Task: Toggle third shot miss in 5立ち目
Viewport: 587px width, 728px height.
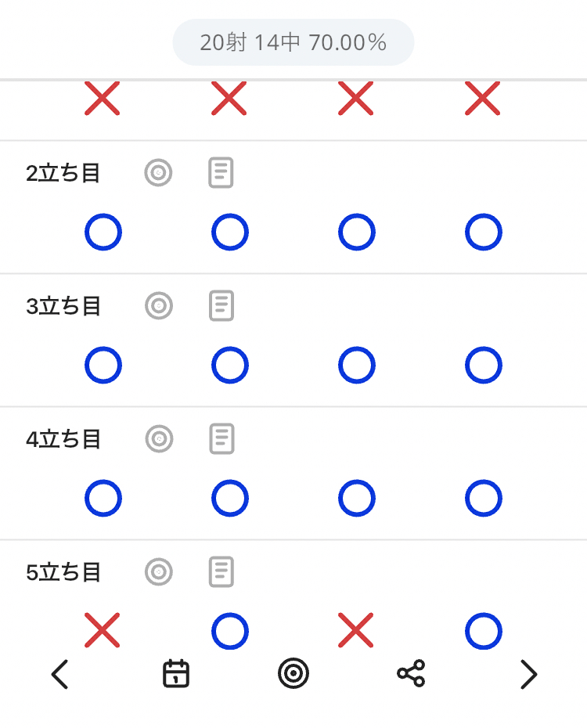Action: click(356, 631)
